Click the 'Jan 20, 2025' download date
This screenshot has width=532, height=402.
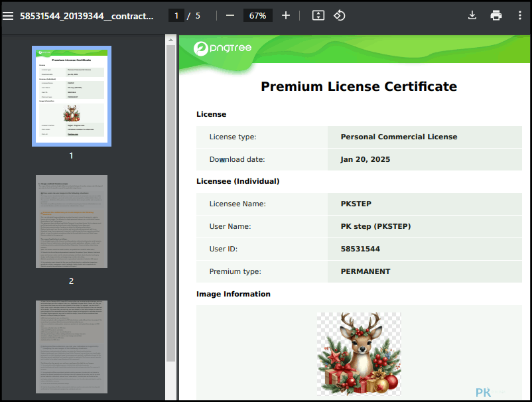365,159
